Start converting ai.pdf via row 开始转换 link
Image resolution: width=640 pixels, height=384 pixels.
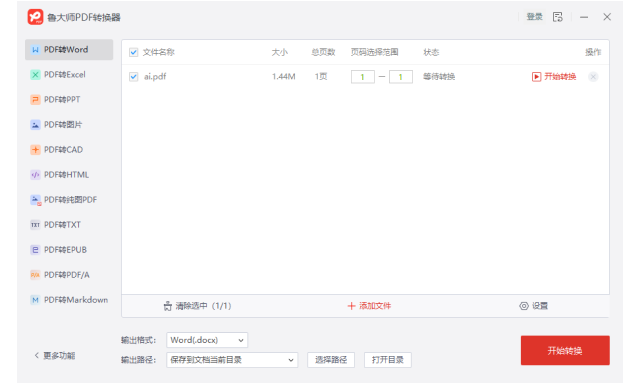[560, 77]
